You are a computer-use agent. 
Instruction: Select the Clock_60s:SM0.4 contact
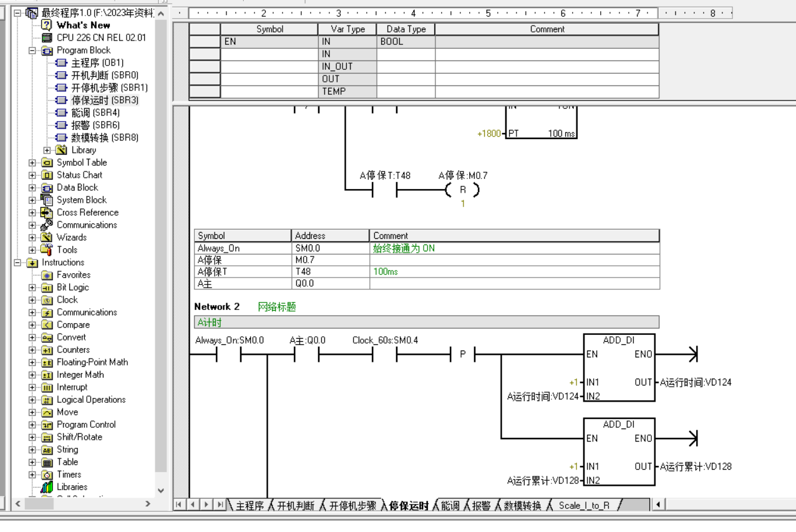(385, 355)
